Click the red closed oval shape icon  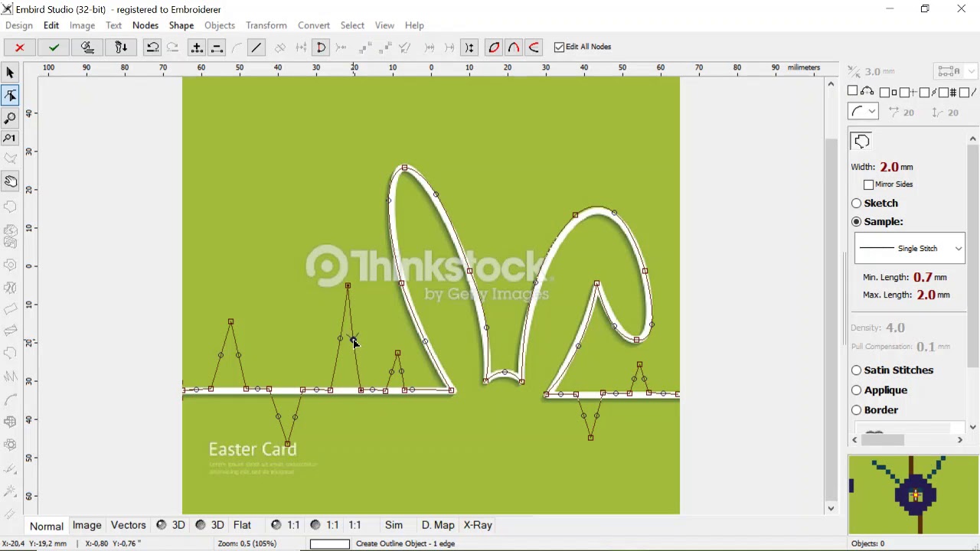click(494, 47)
